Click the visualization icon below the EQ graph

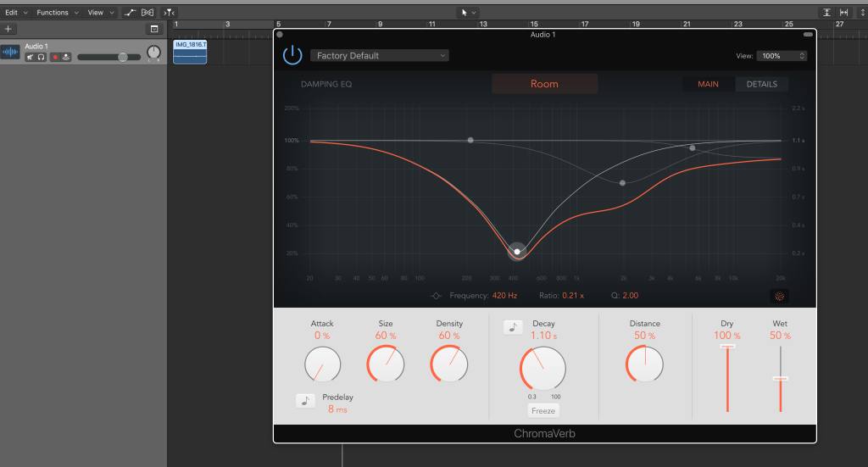pos(777,296)
